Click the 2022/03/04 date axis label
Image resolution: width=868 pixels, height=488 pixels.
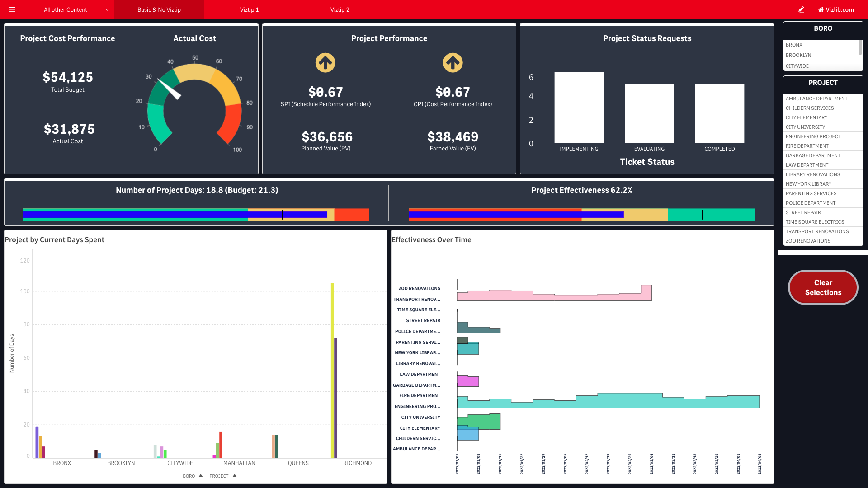click(x=651, y=464)
